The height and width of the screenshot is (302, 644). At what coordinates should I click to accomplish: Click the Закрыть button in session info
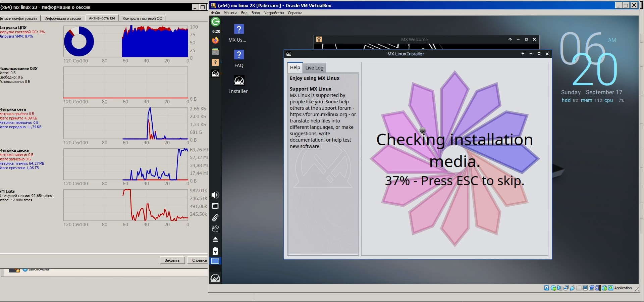[172, 260]
